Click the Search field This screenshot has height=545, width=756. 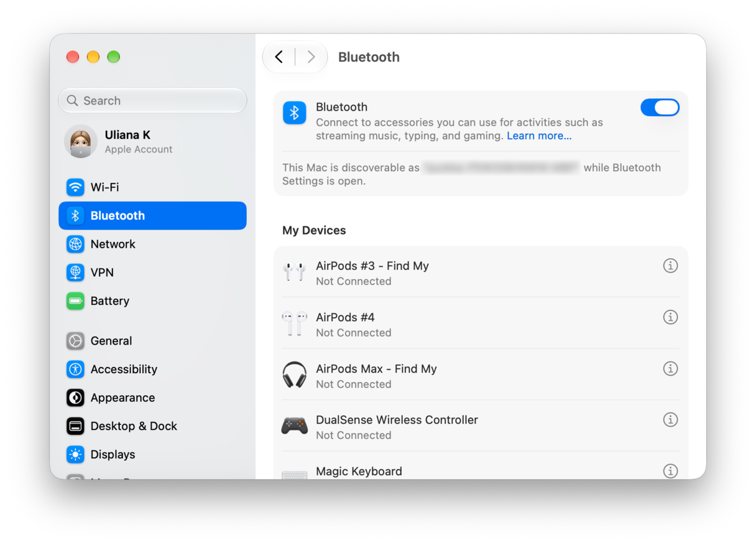152,100
